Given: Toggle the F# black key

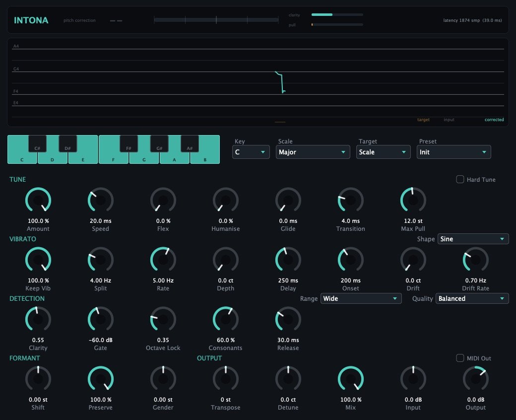Looking at the screenshot, I should pyautogui.click(x=129, y=143).
